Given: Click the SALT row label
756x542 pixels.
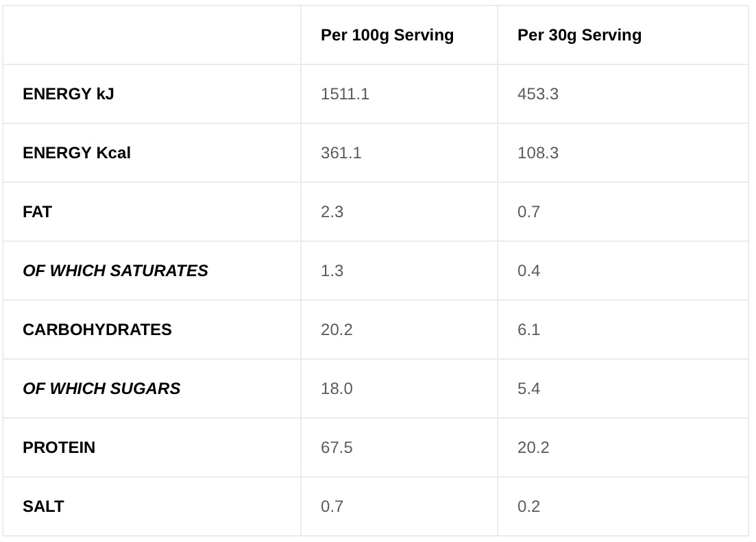Looking at the screenshot, I should [43, 506].
